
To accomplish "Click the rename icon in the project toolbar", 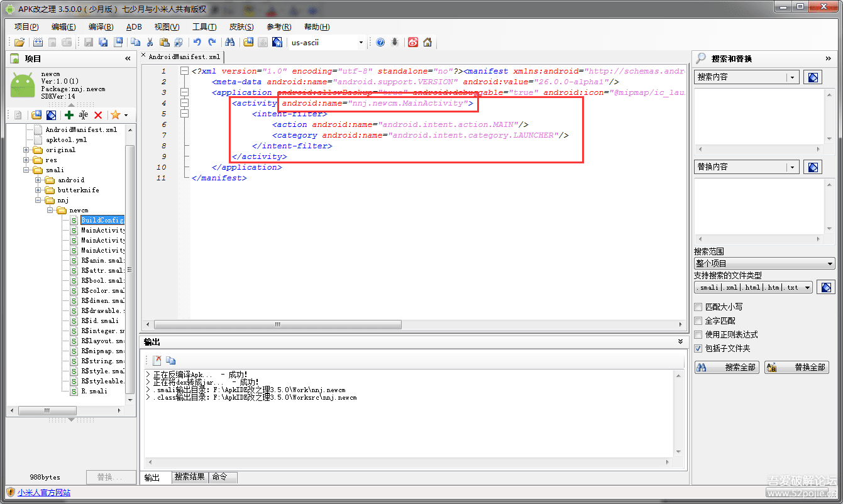I will pos(84,115).
